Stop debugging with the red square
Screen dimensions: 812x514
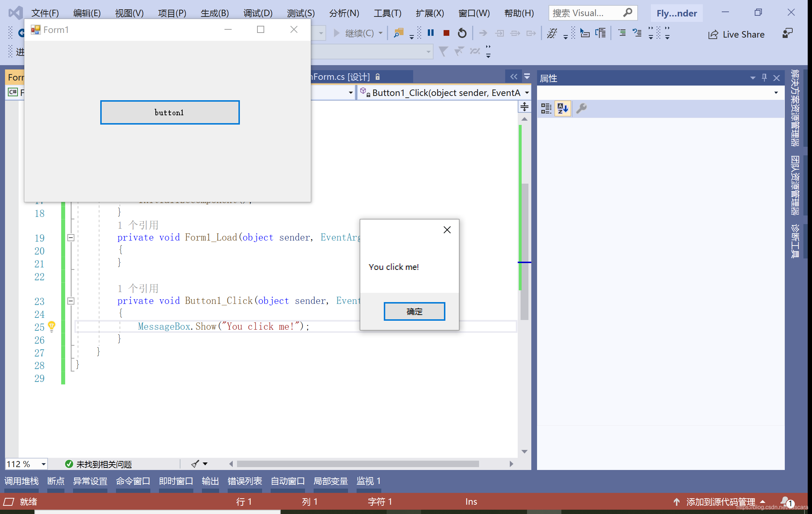pos(446,33)
